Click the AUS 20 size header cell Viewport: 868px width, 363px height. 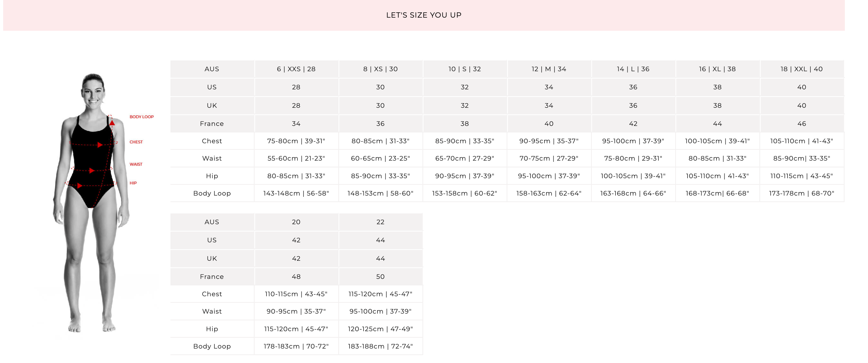point(296,222)
